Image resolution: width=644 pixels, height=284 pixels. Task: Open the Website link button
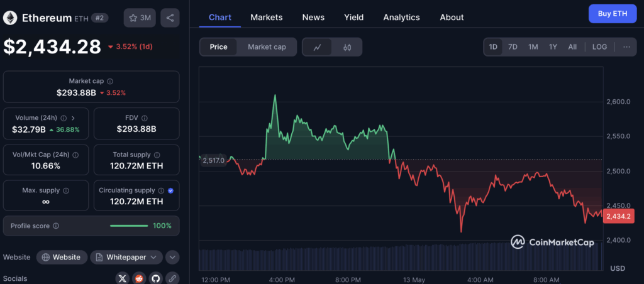62,258
